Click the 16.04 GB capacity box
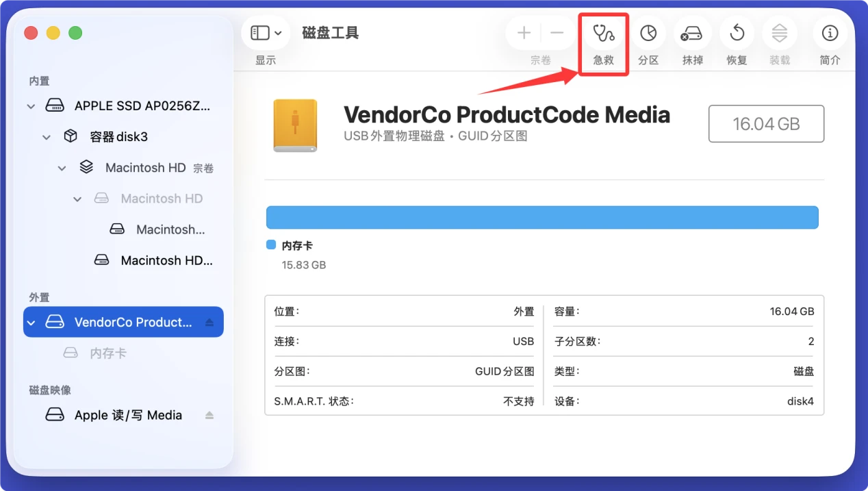 tap(765, 124)
